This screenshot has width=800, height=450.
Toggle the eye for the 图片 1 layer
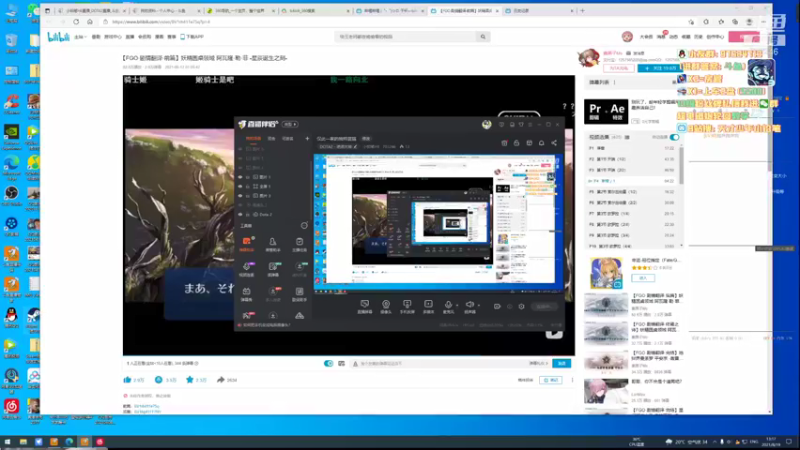tap(240, 177)
